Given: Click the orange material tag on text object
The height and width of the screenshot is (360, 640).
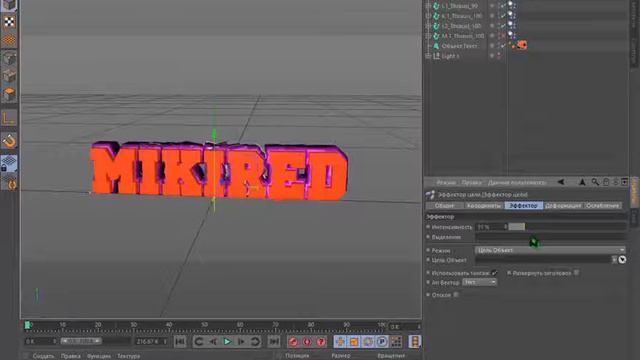Looking at the screenshot, I should tap(522, 45).
